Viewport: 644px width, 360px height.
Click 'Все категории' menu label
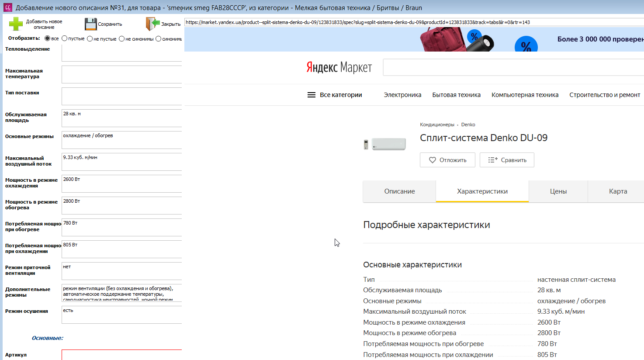[341, 95]
